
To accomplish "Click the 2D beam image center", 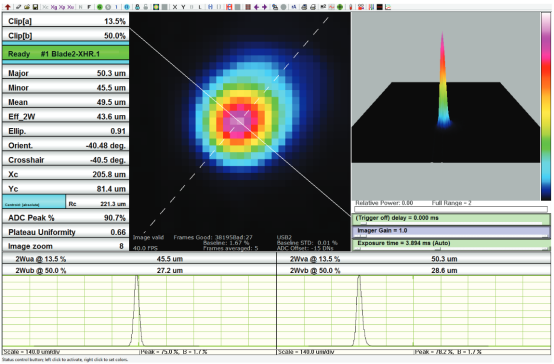I will (240, 121).
